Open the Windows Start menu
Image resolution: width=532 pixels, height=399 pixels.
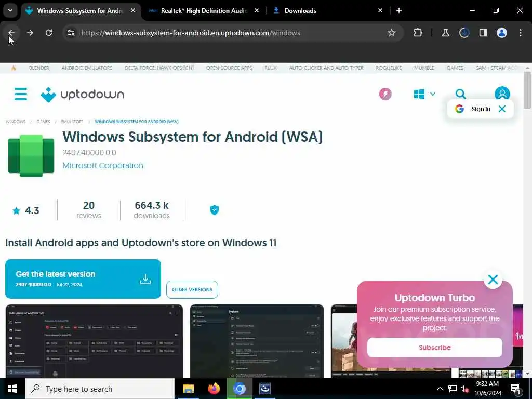point(12,389)
